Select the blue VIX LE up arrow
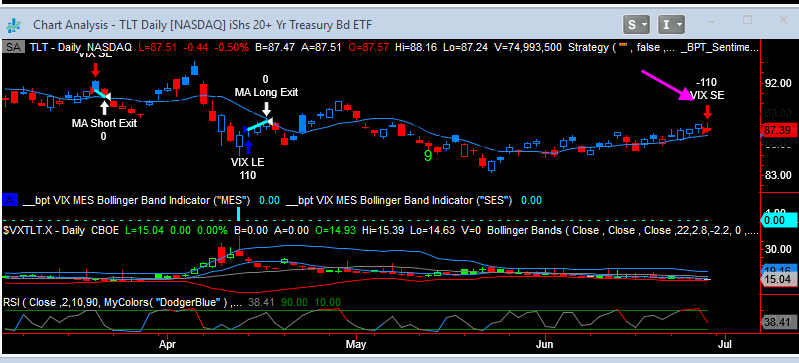Viewport: 799px width, 363px height. click(248, 146)
